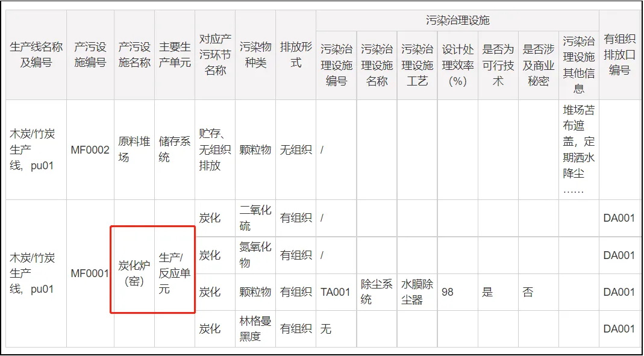The height and width of the screenshot is (356, 644).
Task: Click the TA001 treatment facility number
Action: pyautogui.click(x=336, y=292)
